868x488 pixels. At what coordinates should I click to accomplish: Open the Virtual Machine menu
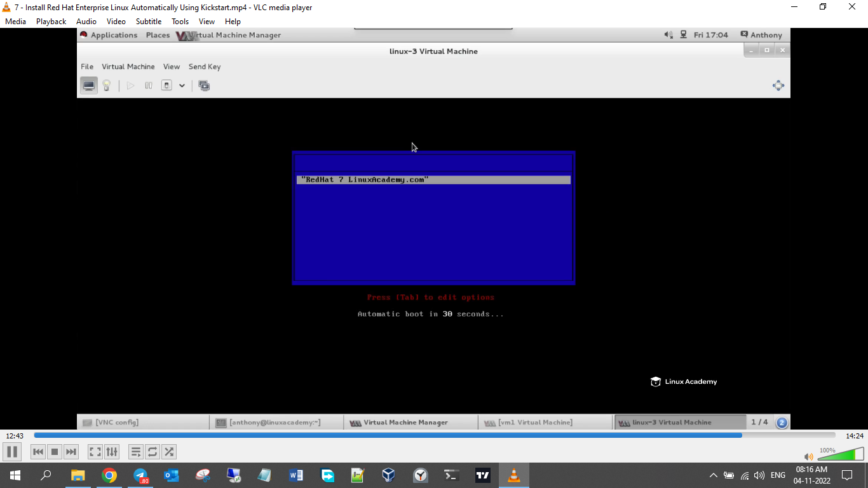(x=128, y=67)
